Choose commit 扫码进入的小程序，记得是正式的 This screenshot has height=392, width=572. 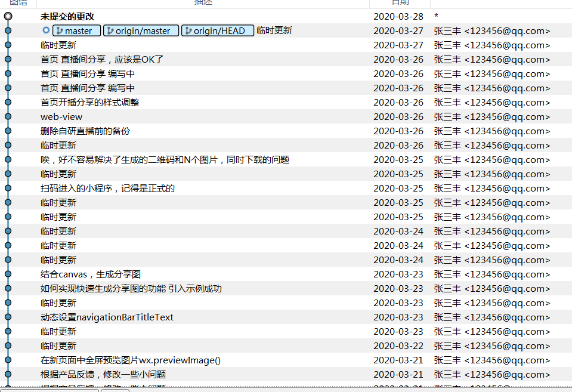(x=107, y=189)
